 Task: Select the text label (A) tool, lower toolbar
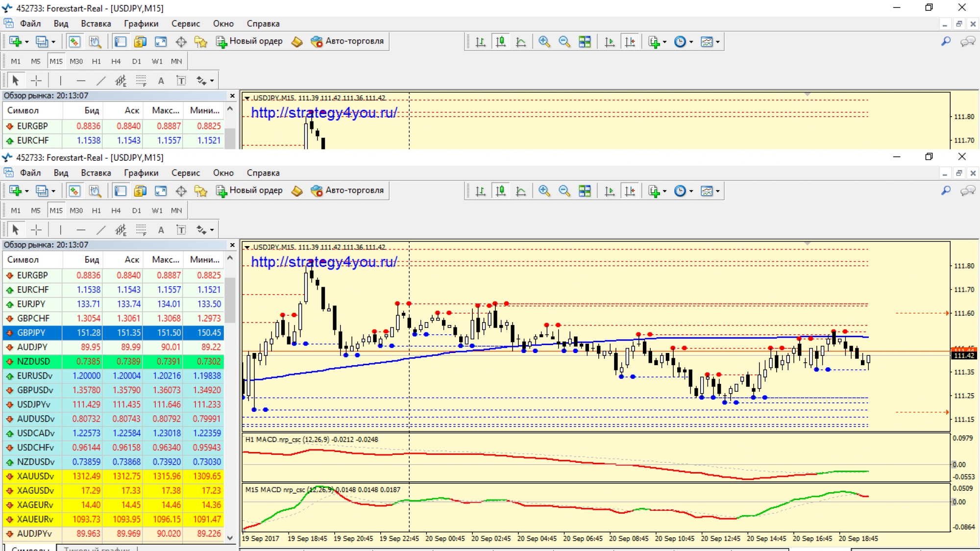click(161, 230)
